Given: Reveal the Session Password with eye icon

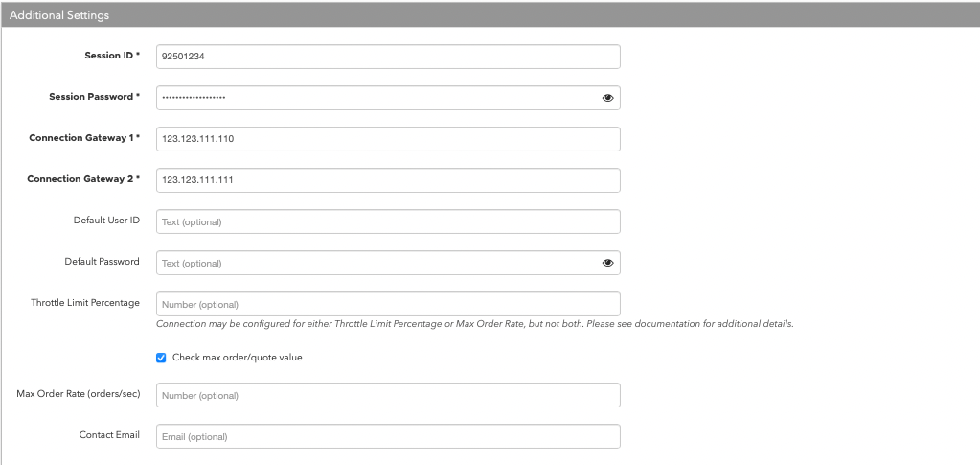Looking at the screenshot, I should [607, 98].
